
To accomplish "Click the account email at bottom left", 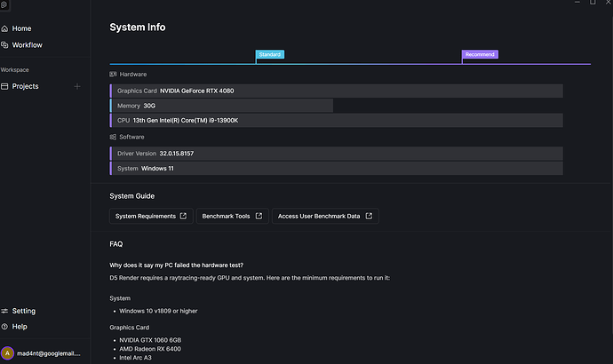I will click(x=49, y=352).
